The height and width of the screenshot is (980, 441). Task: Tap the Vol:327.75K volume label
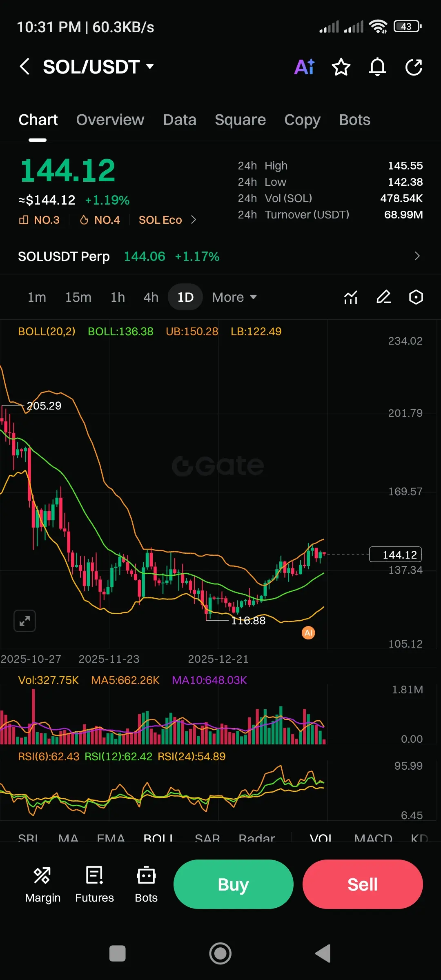[48, 680]
